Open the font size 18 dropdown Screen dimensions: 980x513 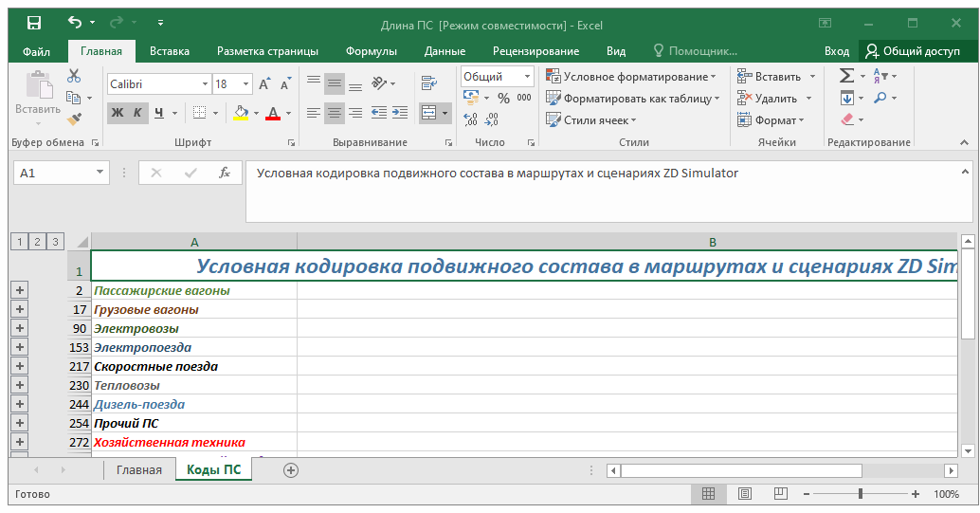click(246, 84)
